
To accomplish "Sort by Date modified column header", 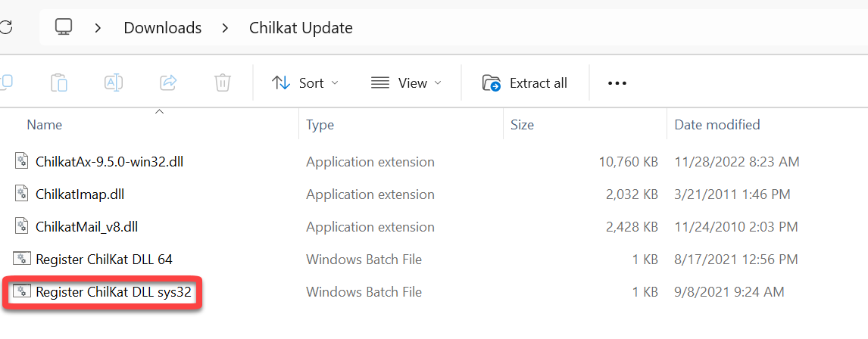I will [717, 125].
